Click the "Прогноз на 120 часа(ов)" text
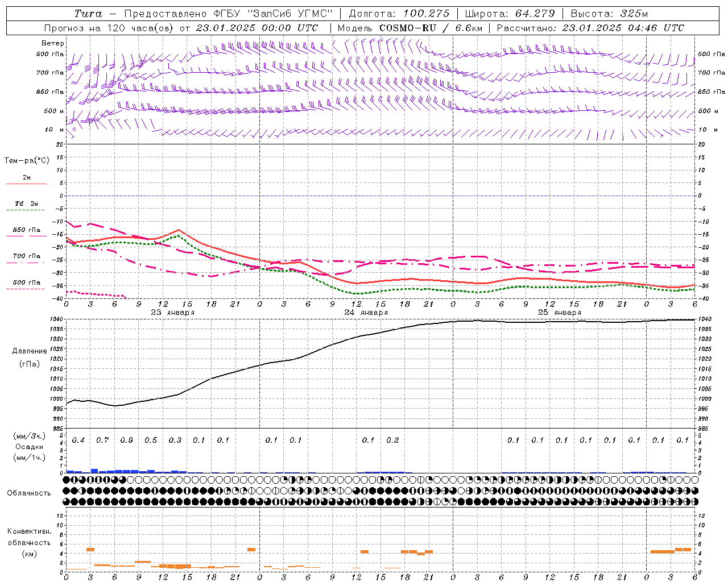Screen dimensions: 728x582 tap(109, 28)
